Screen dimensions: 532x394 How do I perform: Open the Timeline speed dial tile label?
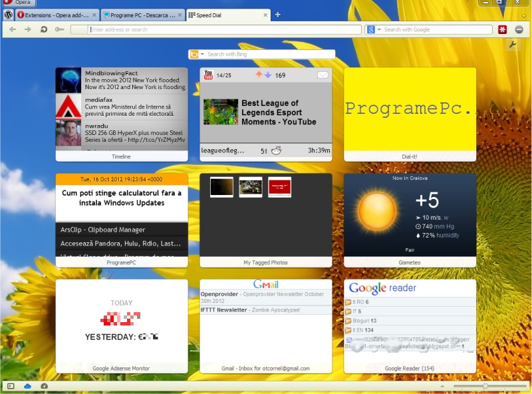121,156
